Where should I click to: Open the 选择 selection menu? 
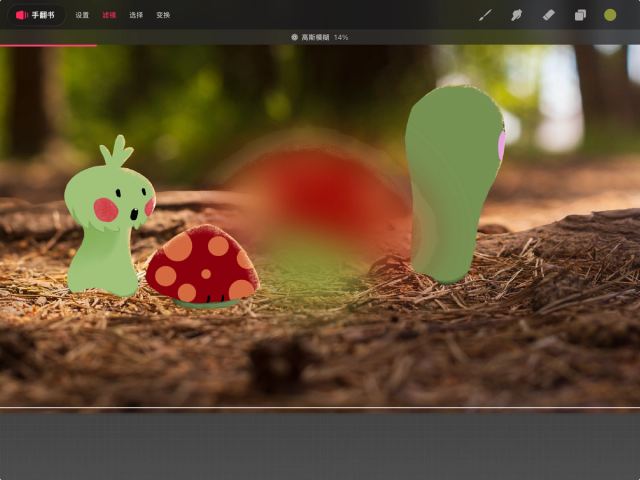[136, 15]
